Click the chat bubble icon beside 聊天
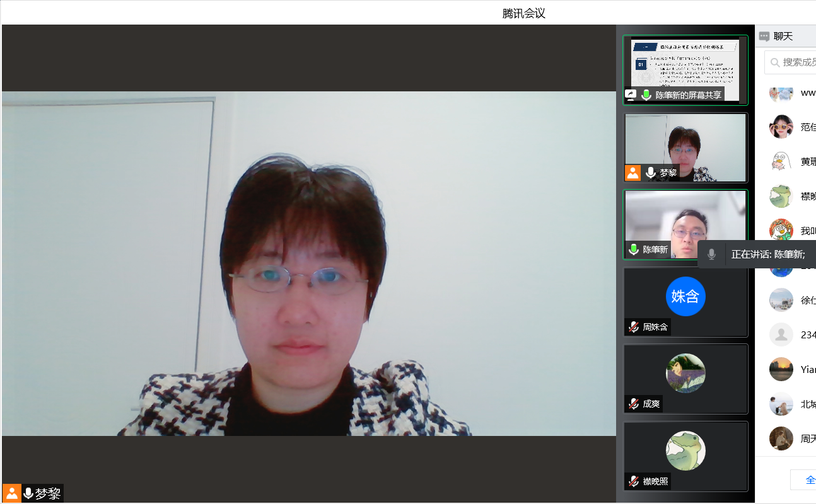This screenshot has height=504, width=816. click(x=764, y=37)
